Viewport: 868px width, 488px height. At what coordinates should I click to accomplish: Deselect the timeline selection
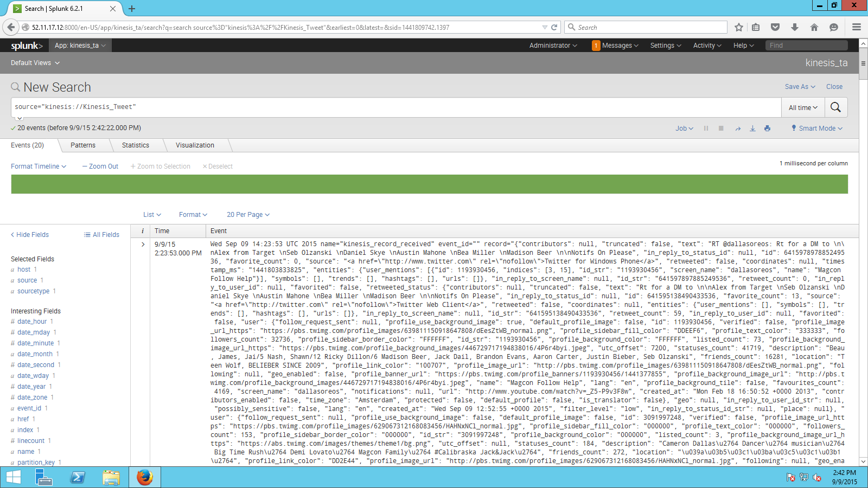tap(217, 166)
